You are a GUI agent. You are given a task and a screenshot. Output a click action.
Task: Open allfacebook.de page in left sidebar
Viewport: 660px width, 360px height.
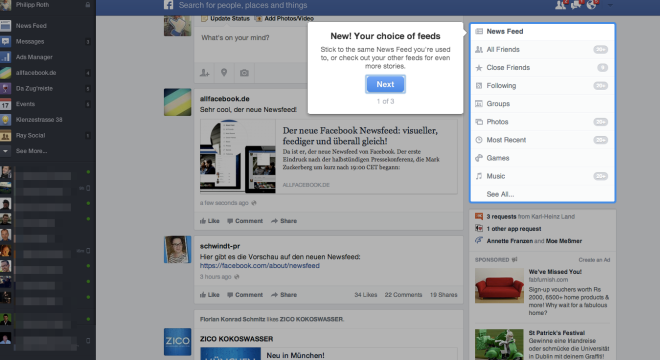pyautogui.click(x=36, y=72)
